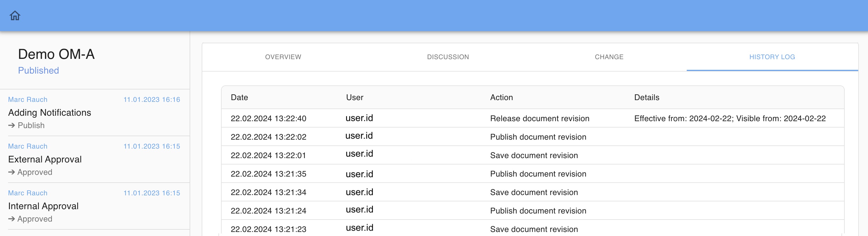This screenshot has height=236, width=868.
Task: Click the home icon in header
Action: point(15,16)
